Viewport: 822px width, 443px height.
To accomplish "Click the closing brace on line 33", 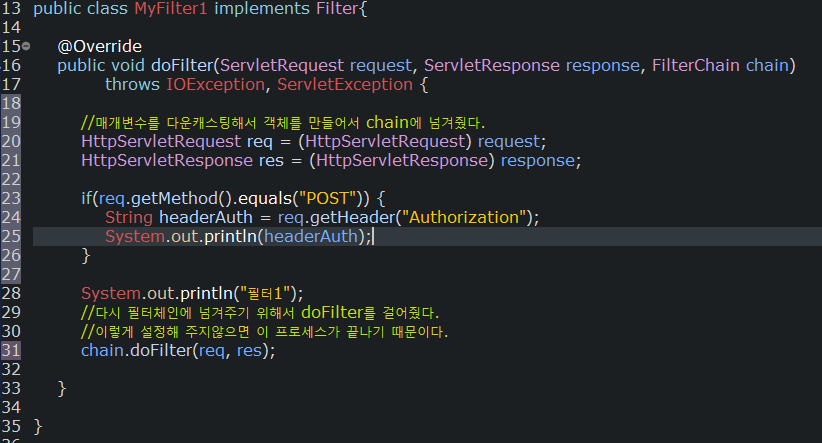I will (62, 389).
